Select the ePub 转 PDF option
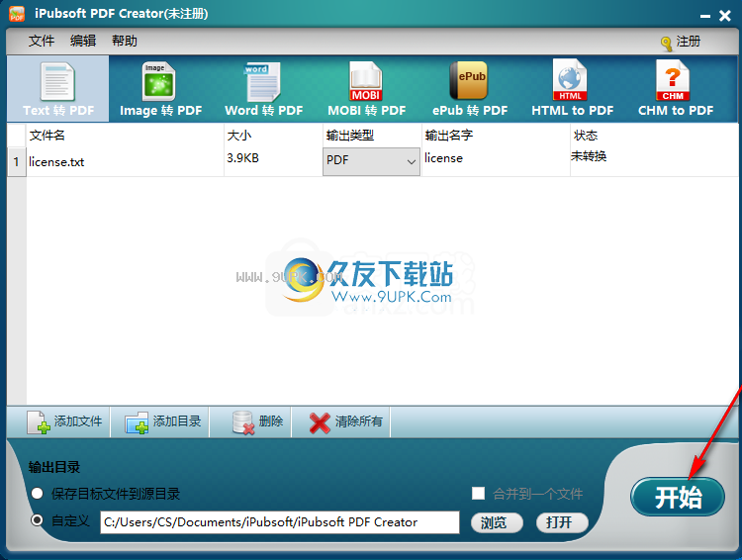Viewport: 742px width, 560px height. click(469, 89)
